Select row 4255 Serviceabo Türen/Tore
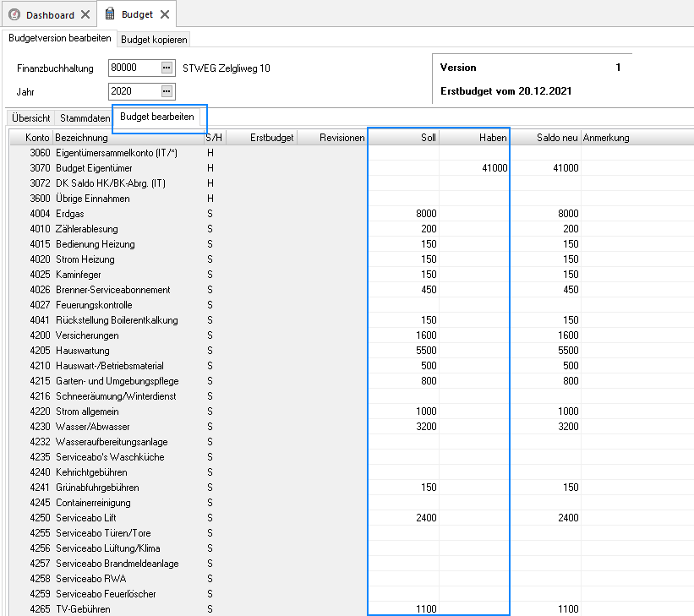Viewport: 694px width, 616px height. [x=352, y=533]
